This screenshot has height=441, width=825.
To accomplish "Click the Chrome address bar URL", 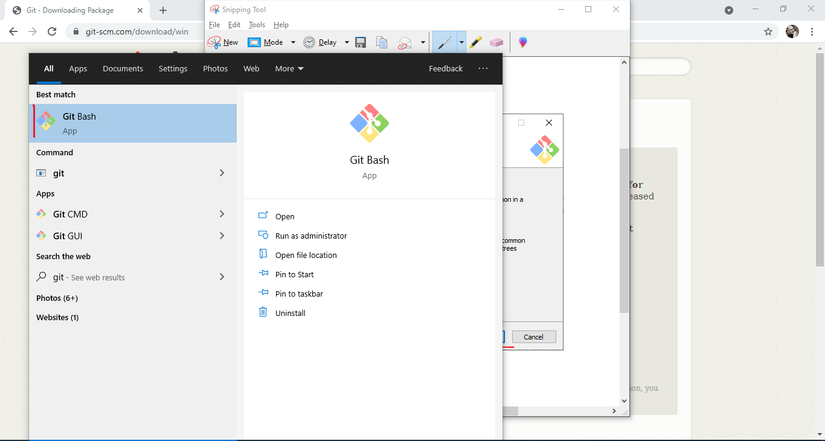I will (137, 32).
